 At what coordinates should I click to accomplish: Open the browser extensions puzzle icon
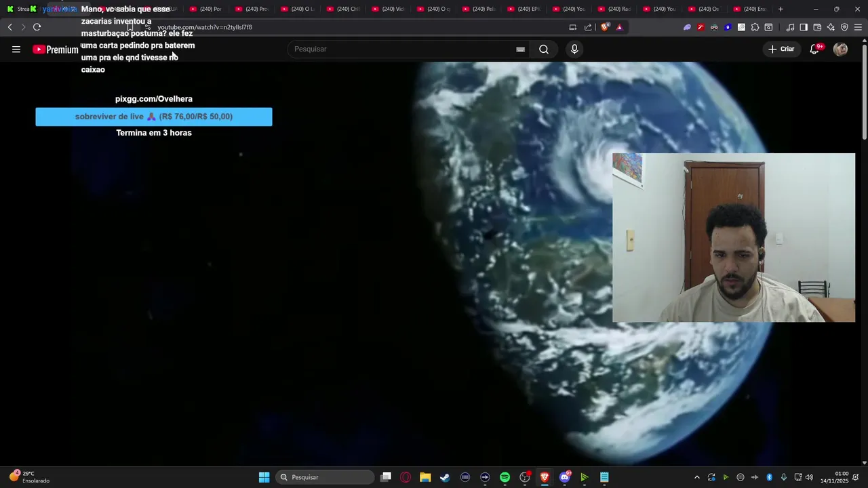tap(755, 27)
